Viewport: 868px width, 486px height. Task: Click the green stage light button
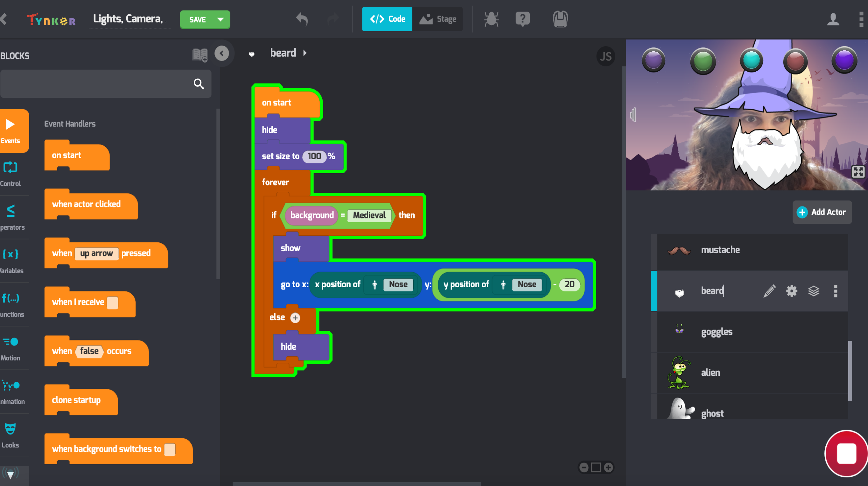coord(703,61)
